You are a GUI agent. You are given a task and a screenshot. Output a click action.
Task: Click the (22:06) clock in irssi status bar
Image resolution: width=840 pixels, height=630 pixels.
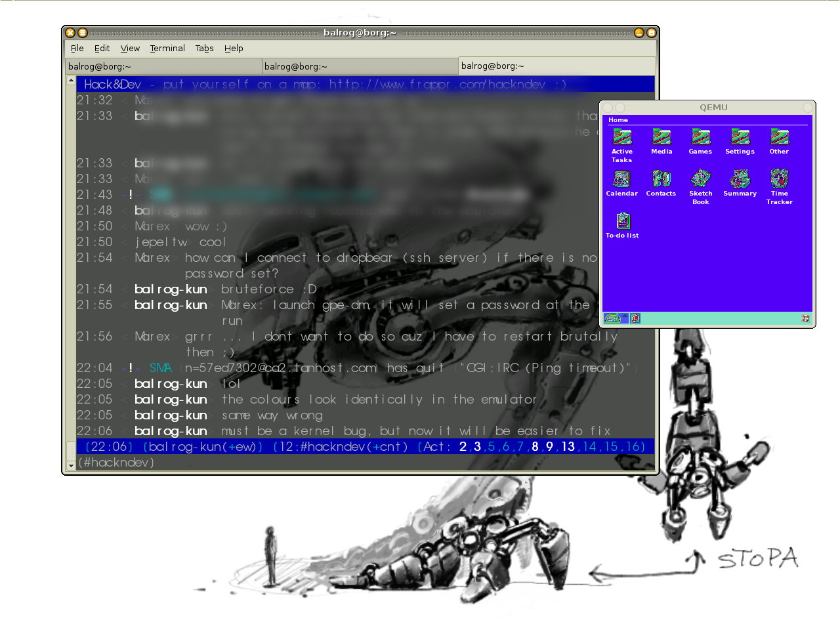(x=109, y=446)
